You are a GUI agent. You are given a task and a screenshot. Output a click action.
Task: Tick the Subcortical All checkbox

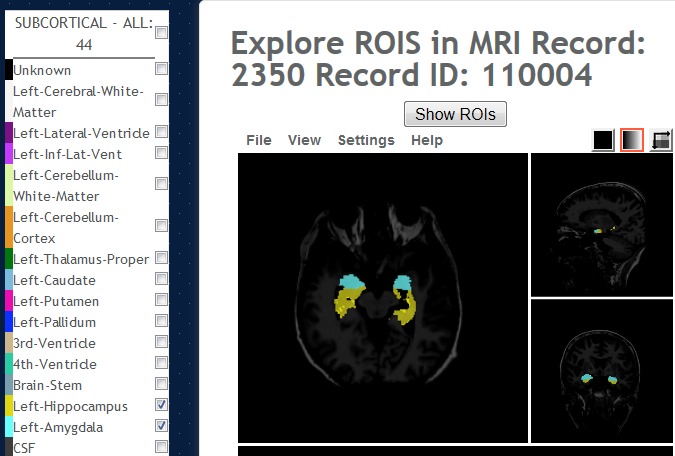point(161,33)
